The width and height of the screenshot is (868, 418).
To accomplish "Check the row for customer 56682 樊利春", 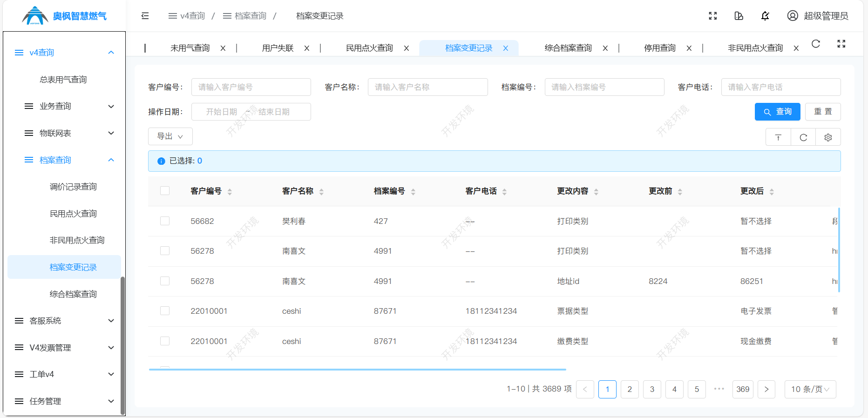I will (x=165, y=221).
